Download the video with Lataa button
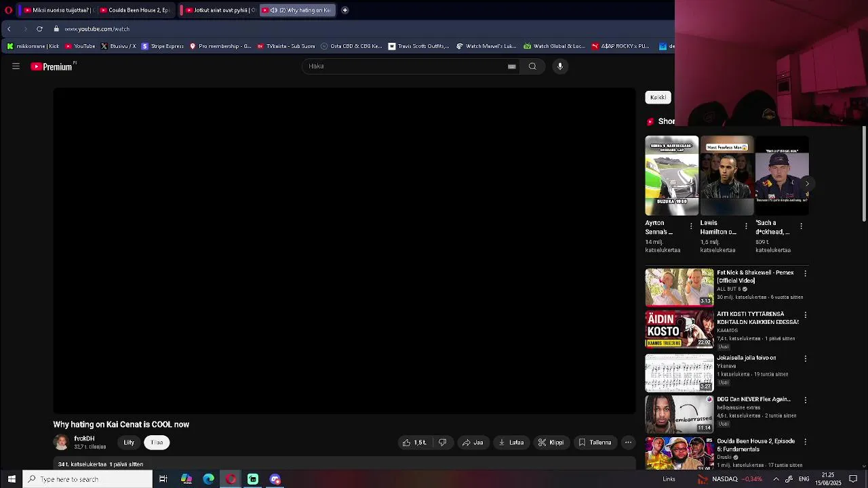Viewport: 868px width, 488px height. pos(511,443)
